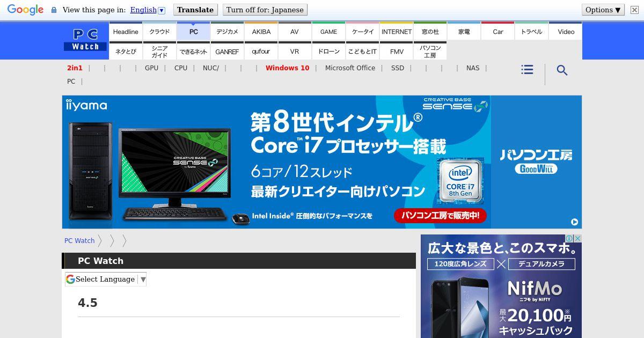The width and height of the screenshot is (644, 338).
Task: Open the INTERNET tab
Action: (396, 31)
